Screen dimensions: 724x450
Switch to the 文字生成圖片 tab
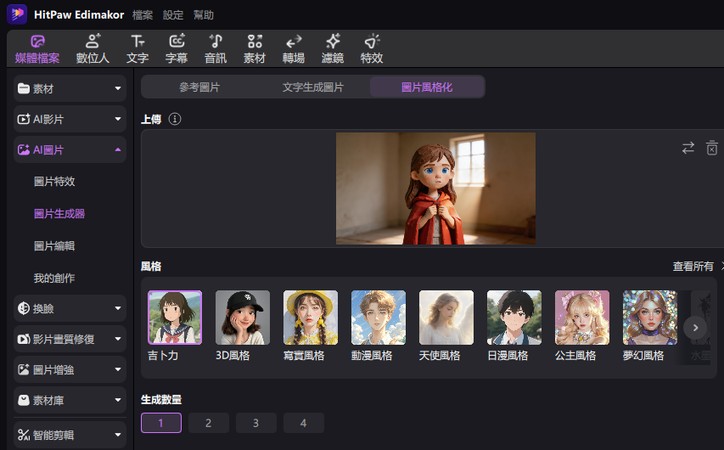coord(313,87)
